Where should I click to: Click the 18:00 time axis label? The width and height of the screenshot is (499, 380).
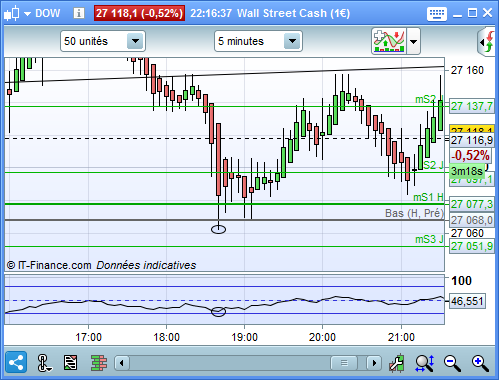[x=166, y=337]
